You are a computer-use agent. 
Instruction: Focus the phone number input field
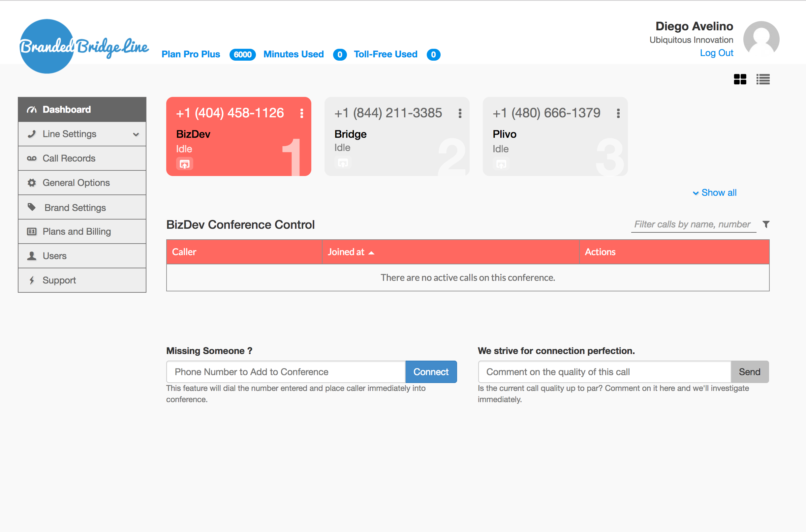click(285, 372)
